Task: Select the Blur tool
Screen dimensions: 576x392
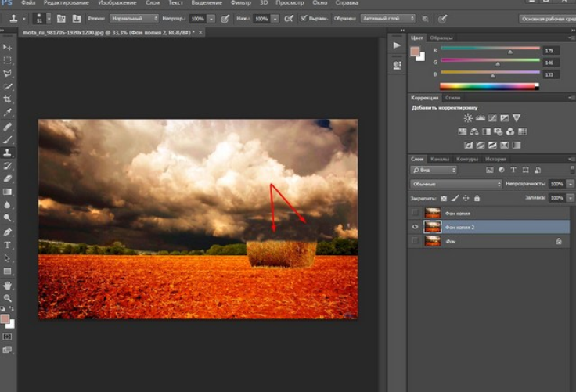Action: (7, 205)
